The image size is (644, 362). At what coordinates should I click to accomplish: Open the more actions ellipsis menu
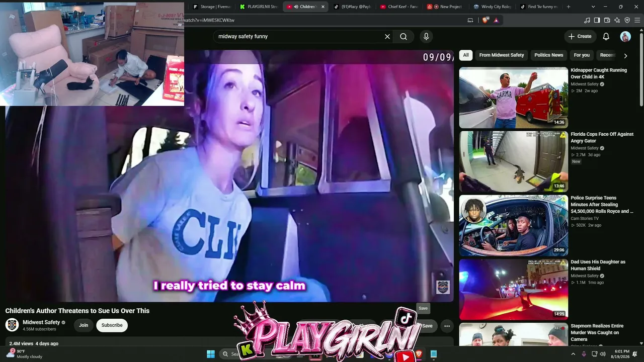(447, 326)
